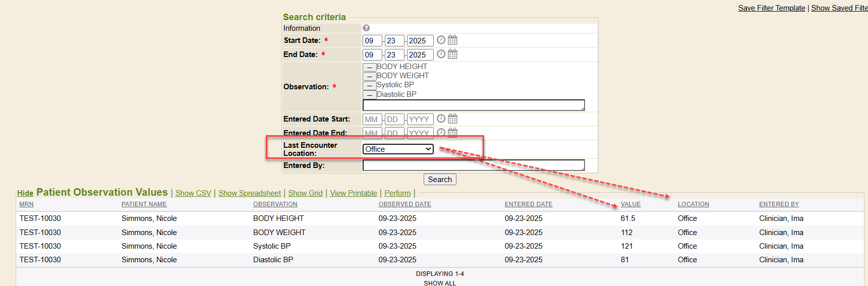Screen dimensions: 868x286
Task: Sort results by the VALUE column header
Action: 630,204
